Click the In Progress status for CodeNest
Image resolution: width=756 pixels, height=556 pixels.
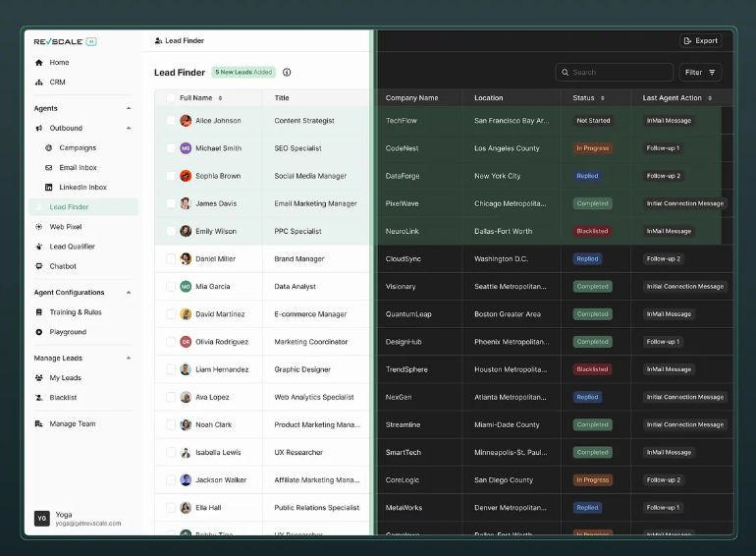point(593,148)
